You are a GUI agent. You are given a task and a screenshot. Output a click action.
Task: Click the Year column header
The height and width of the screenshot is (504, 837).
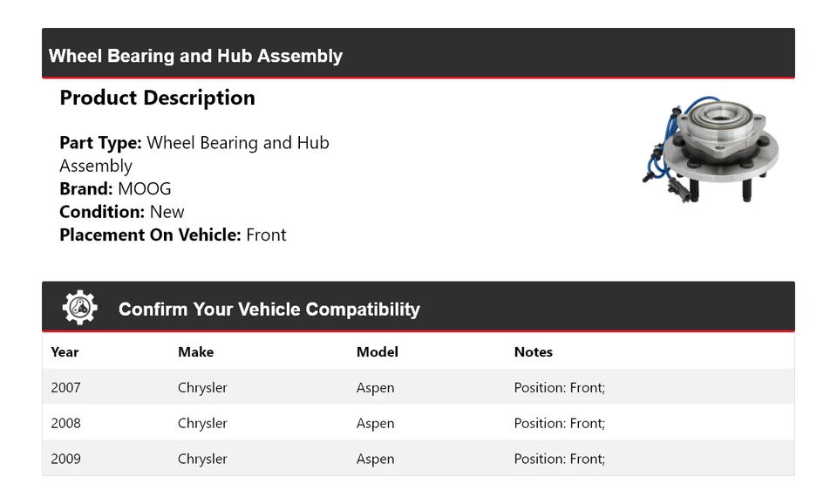click(65, 352)
